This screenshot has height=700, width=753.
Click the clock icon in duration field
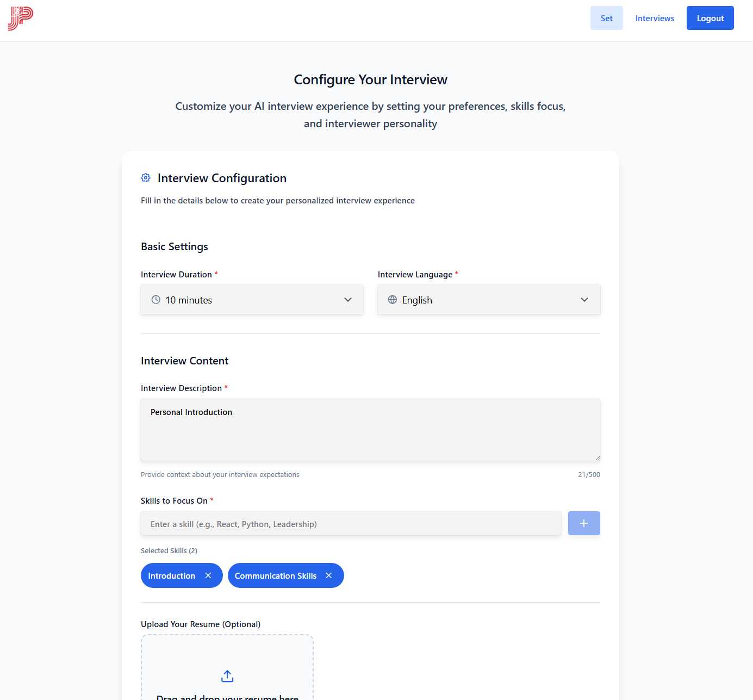click(156, 300)
